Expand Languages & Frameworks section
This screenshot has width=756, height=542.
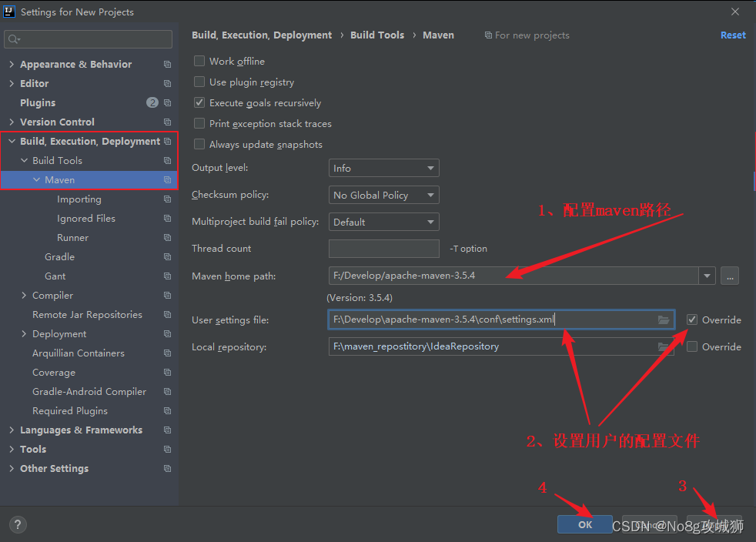coord(12,430)
